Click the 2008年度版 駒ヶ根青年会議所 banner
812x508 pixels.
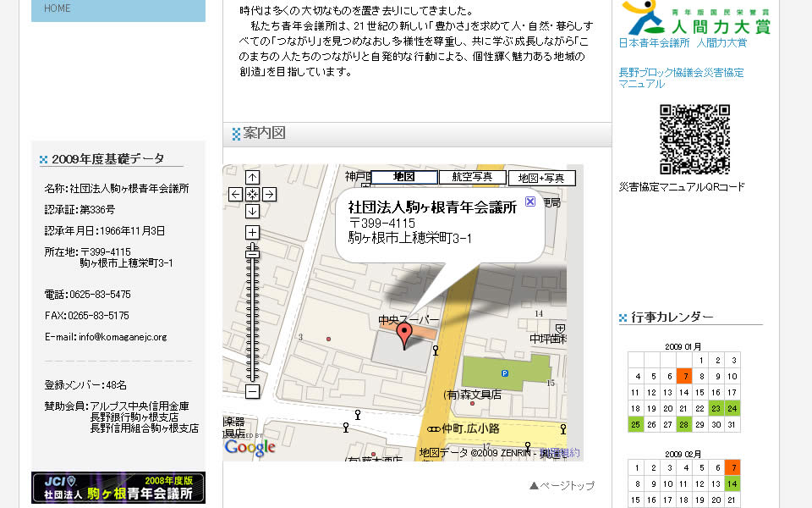(118, 488)
